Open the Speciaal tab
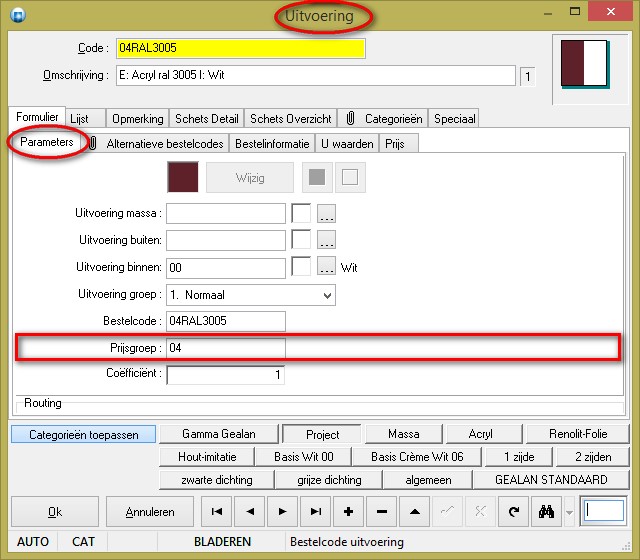 click(x=454, y=119)
